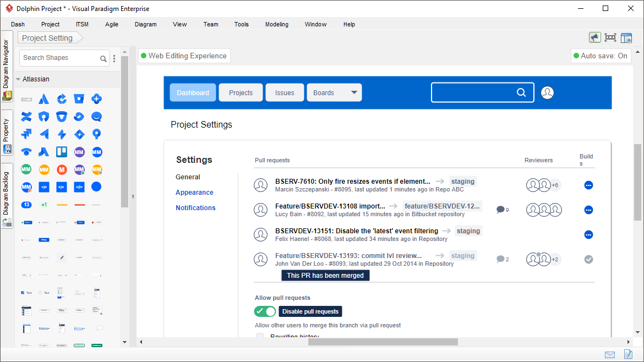Click the fit-width icon beside the megaphone
This screenshot has width=644, height=362.
(x=610, y=38)
